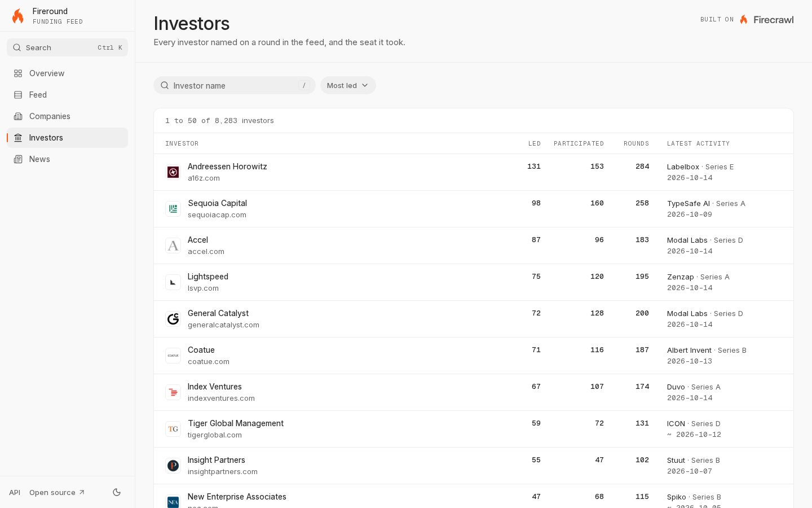This screenshot has width=812, height=508.
Task: Open New Enterprise Associates investor name
Action: tap(237, 497)
